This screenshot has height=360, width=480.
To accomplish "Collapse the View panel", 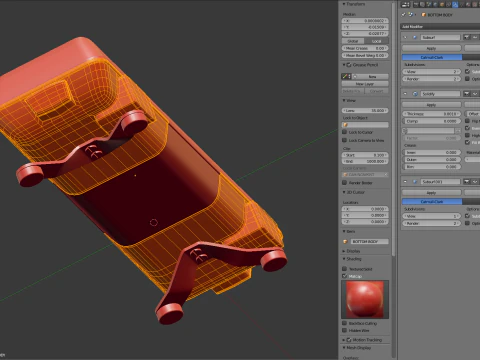I will [344, 100].
